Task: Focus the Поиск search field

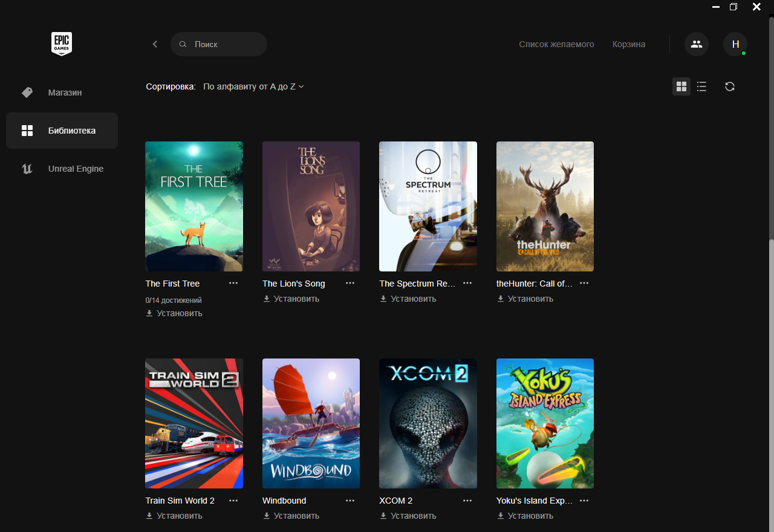Action: (x=219, y=44)
